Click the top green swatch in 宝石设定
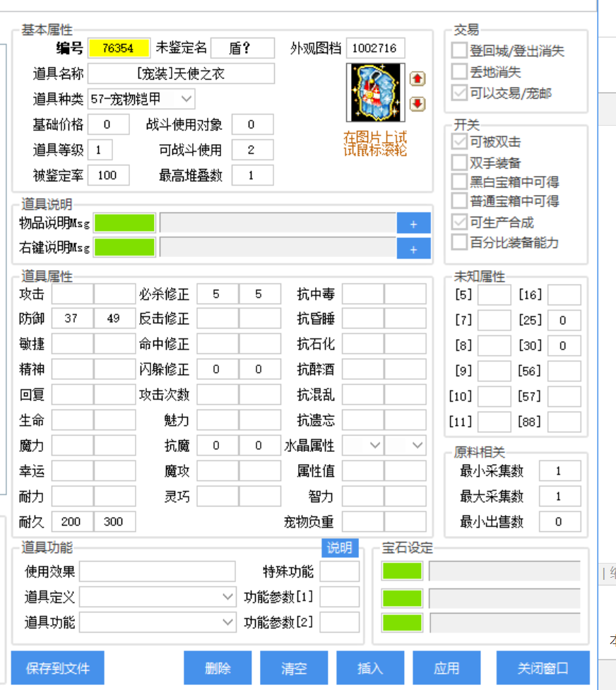The image size is (616, 690). coord(402,571)
